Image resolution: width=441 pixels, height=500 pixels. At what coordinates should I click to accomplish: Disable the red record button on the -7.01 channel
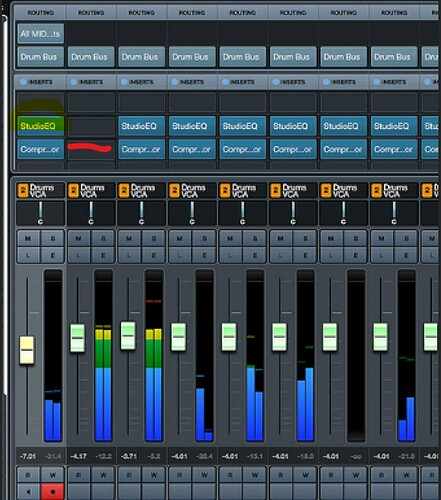[x=52, y=492]
